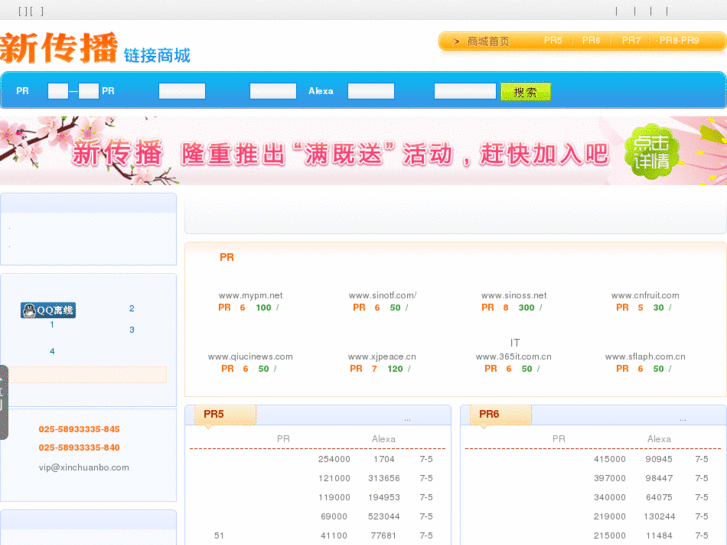
Task: Click the green 点击详情 badge on banner
Action: coord(652,152)
